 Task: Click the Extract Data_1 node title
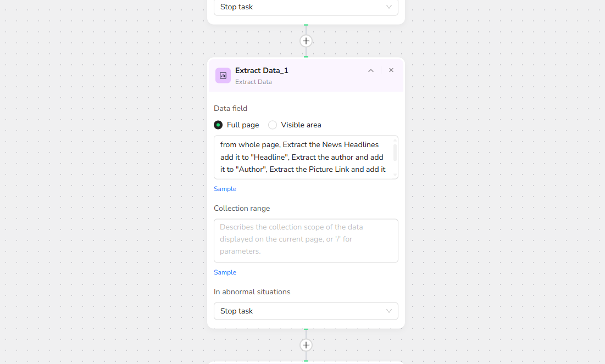[262, 71]
